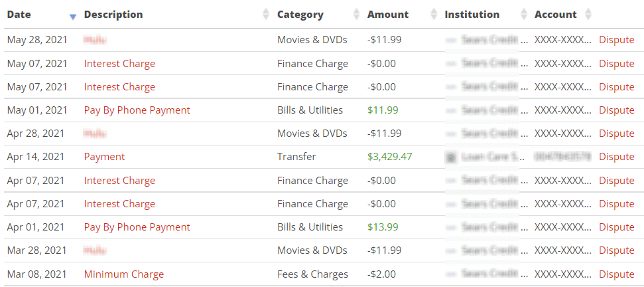This screenshot has height=287, width=644.
Task: Click the Description column sort arrows
Action: [266, 15]
